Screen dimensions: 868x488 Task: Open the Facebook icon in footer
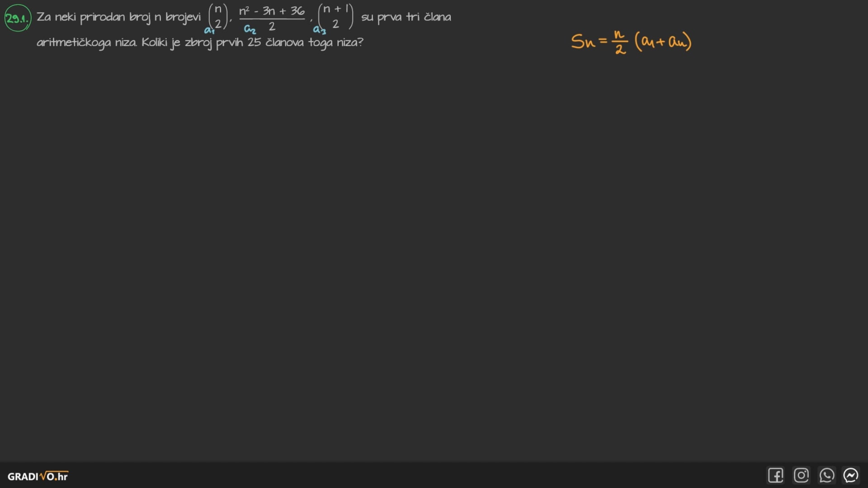(775, 475)
